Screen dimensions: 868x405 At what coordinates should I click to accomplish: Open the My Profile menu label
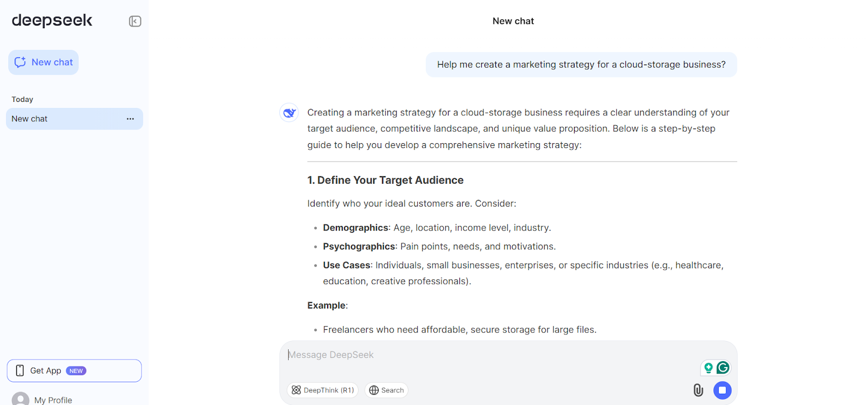[53, 400]
